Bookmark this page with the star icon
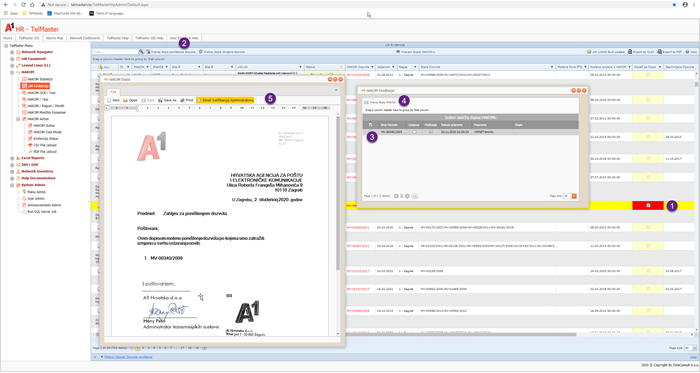This screenshot has width=700, height=373. click(x=674, y=4)
